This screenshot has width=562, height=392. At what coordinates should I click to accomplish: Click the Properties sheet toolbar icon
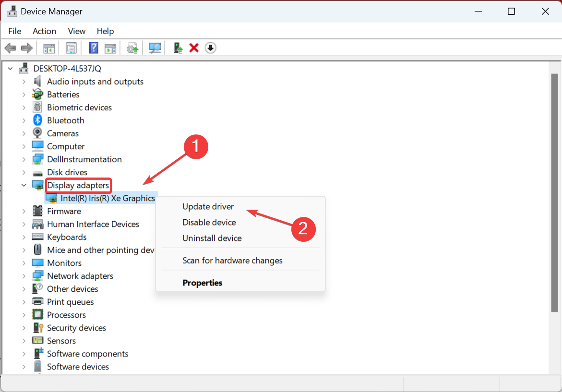click(71, 48)
